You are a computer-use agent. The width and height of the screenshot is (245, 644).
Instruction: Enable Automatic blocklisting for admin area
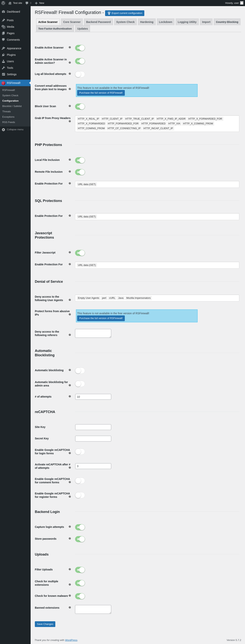pos(80,384)
